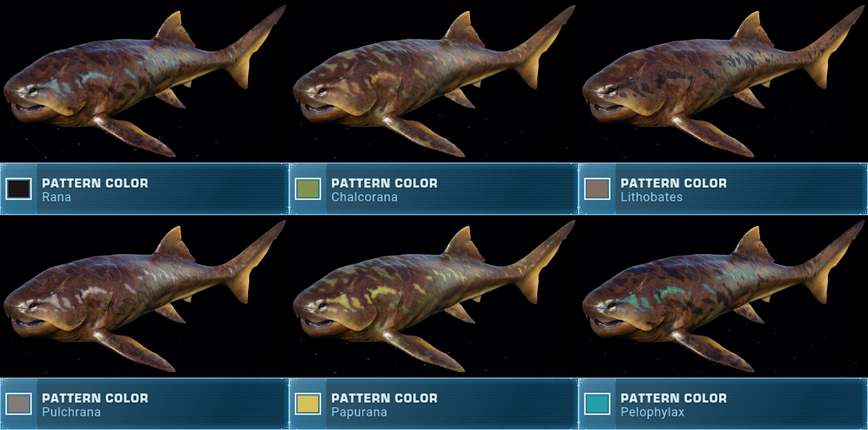This screenshot has width=868, height=430.
Task: Click the Pelophylax name label text
Action: pyautogui.click(x=652, y=412)
